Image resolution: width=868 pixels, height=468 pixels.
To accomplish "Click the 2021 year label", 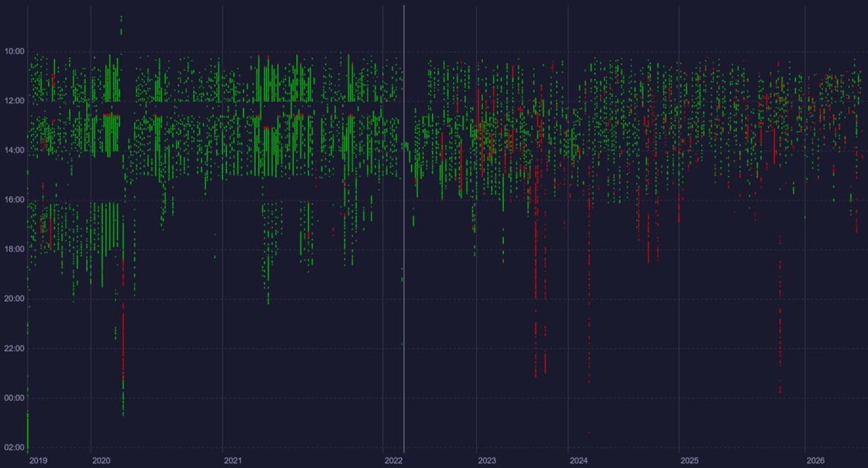I will [233, 461].
